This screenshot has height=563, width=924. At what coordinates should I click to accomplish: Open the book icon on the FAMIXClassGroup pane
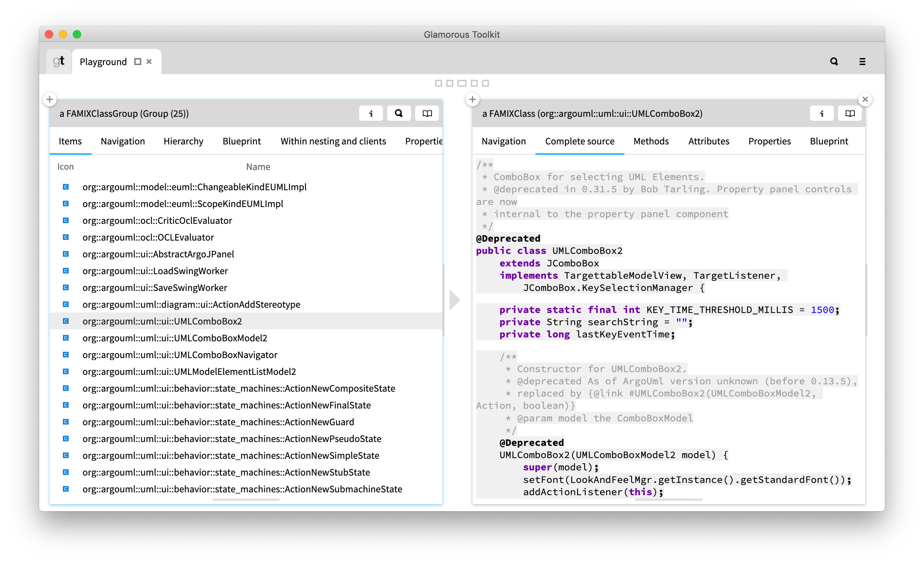427,113
